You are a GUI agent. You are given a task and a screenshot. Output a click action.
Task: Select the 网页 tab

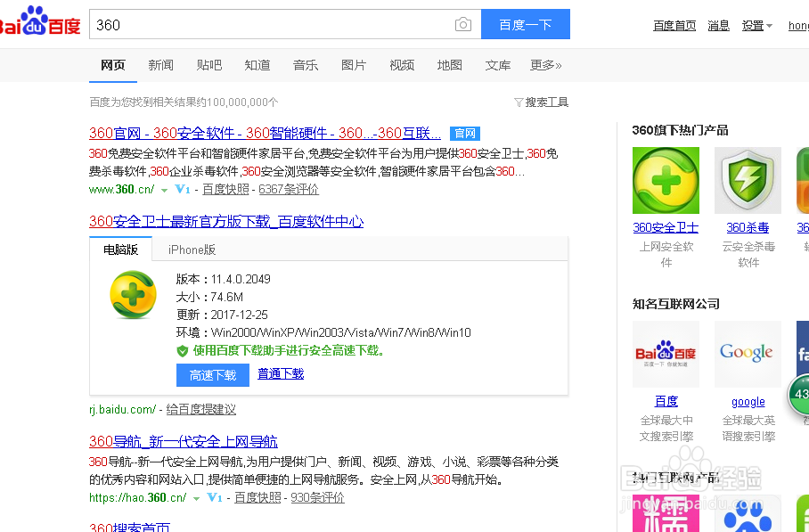point(113,65)
